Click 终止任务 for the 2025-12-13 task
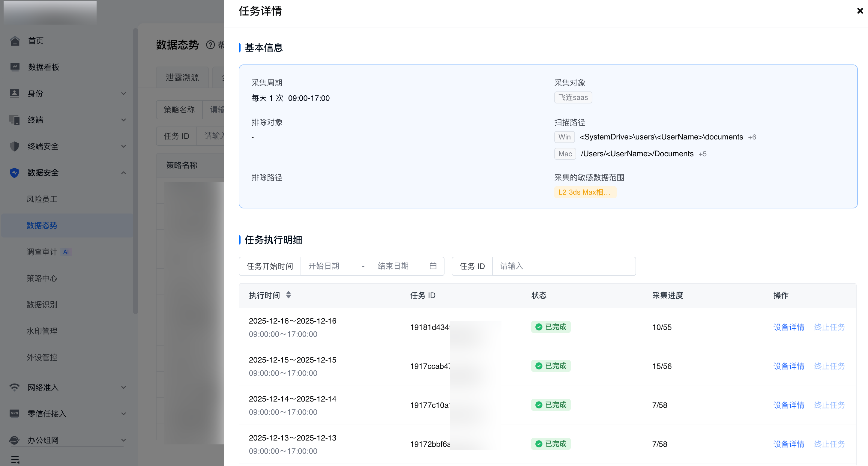868x466 pixels. [x=830, y=444]
